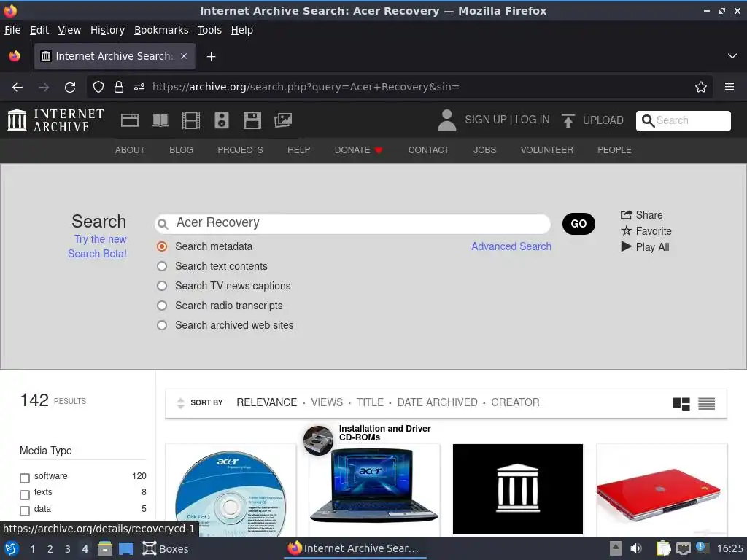The image size is (747, 560).
Task: Click the Upload arrow icon
Action: (x=568, y=120)
